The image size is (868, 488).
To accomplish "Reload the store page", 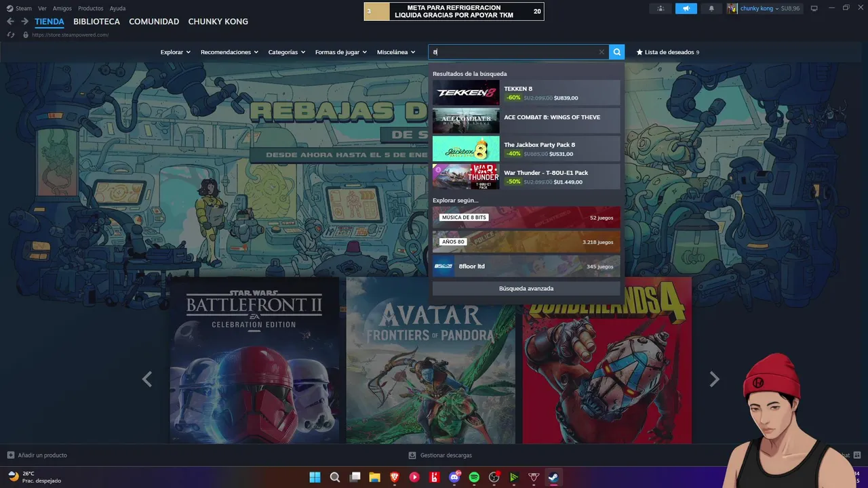I will [x=11, y=35].
